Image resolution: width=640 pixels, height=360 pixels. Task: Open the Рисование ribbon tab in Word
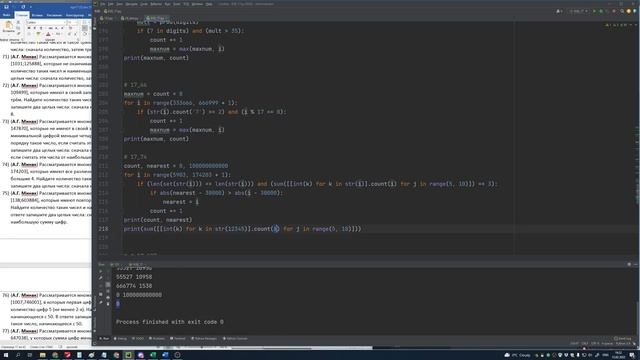pyautogui.click(x=54, y=15)
